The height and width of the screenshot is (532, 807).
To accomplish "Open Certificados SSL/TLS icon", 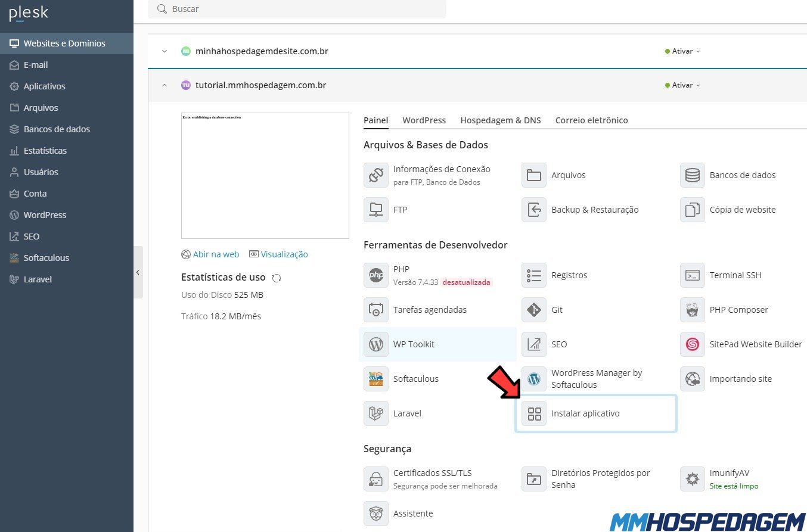I will 375,479.
